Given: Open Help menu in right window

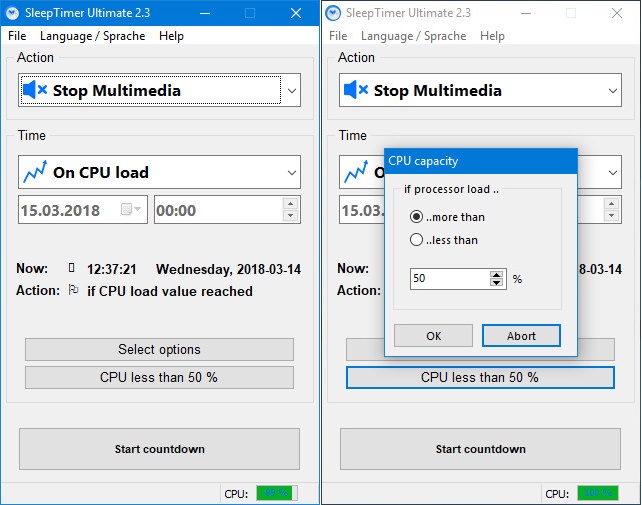Looking at the screenshot, I should coord(492,36).
